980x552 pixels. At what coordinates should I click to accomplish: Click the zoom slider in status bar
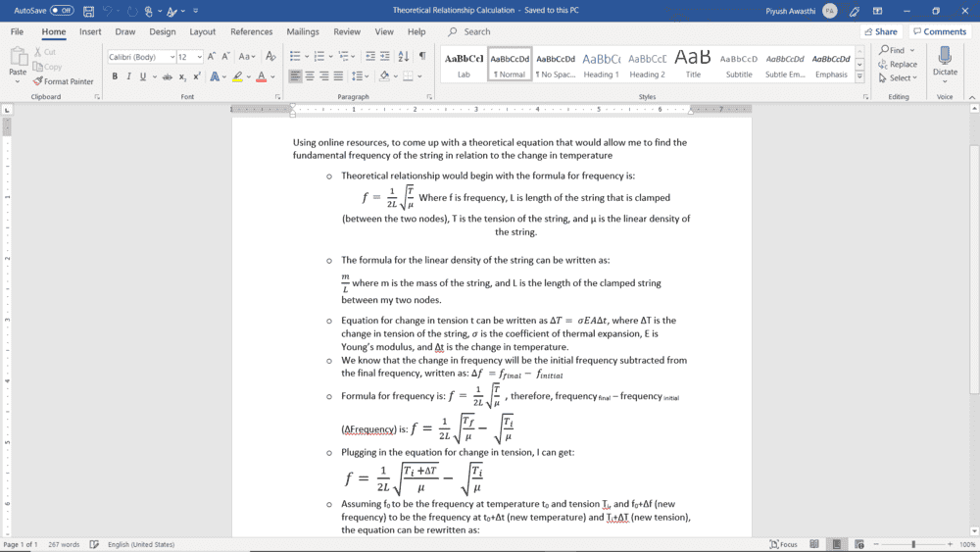(x=913, y=544)
